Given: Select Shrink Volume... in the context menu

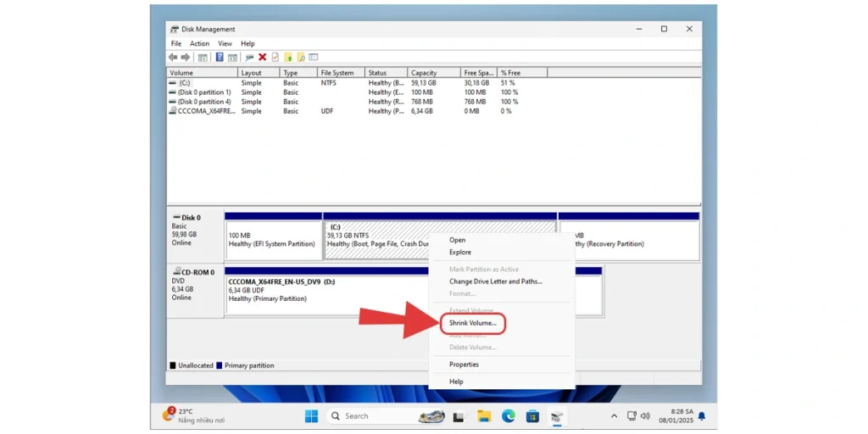Looking at the screenshot, I should [x=473, y=323].
